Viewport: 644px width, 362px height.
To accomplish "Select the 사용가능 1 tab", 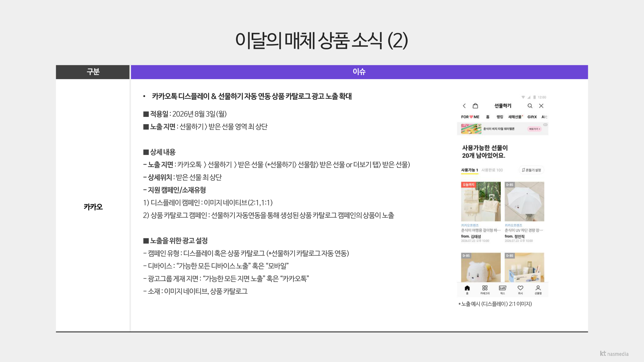I will pos(470,170).
